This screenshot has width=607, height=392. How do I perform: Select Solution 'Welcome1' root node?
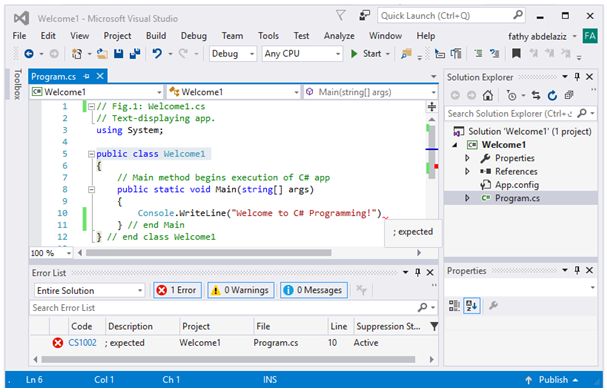(x=530, y=131)
